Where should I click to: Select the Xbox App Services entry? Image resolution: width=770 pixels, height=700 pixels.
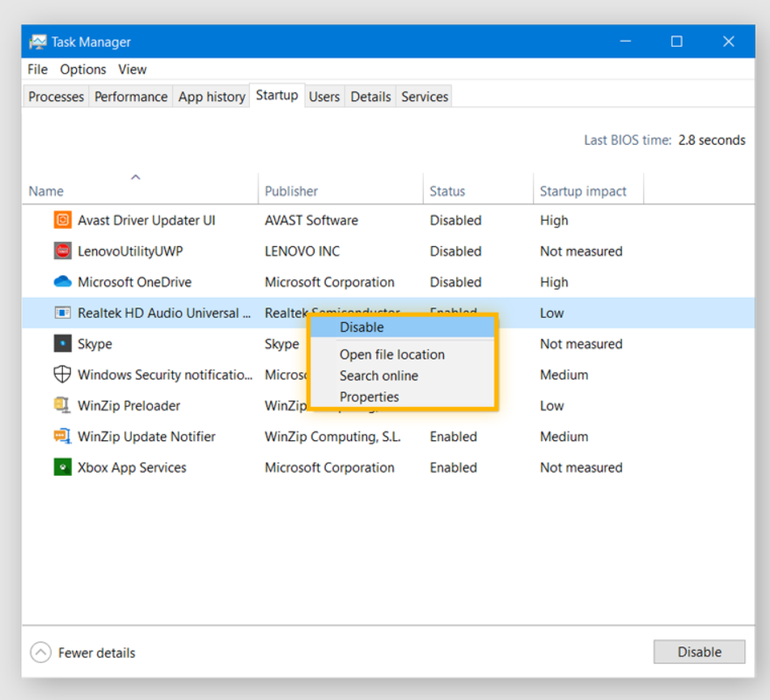(x=388, y=468)
